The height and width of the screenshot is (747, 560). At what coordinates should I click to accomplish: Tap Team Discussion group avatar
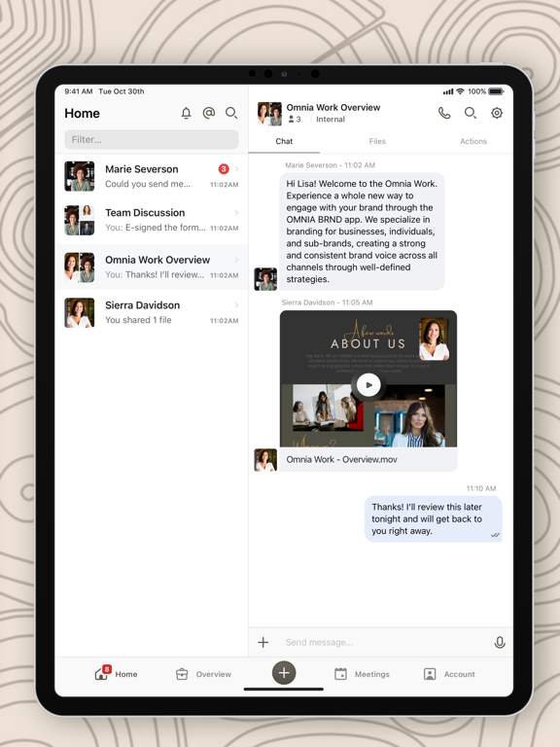click(x=80, y=220)
